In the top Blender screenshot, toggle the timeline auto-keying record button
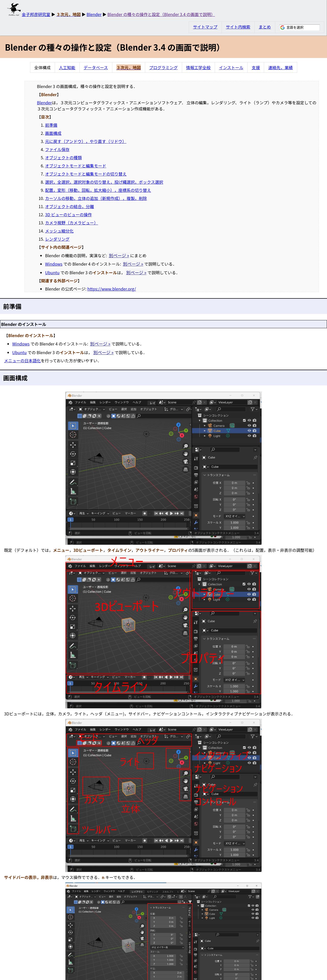Image resolution: width=327 pixels, height=980 pixels. (145, 513)
